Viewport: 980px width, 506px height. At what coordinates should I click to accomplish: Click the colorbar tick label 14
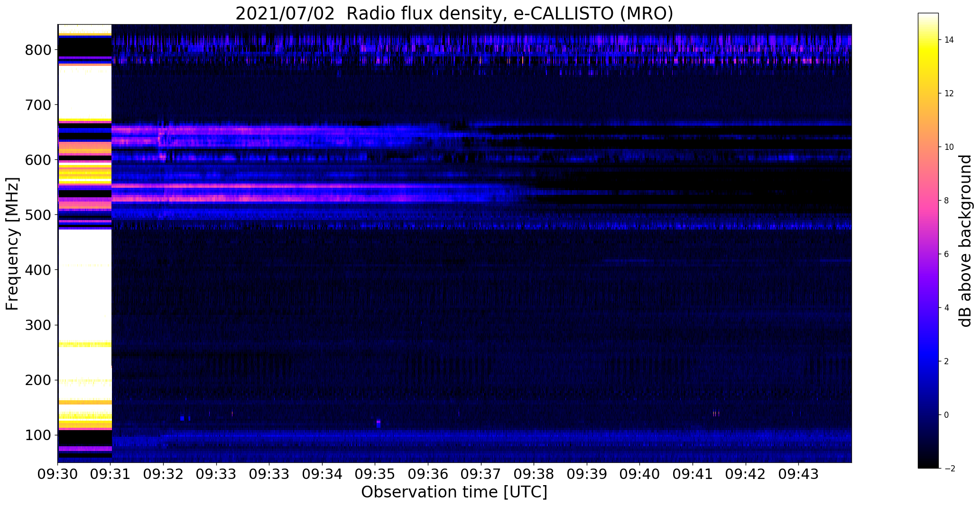(949, 40)
